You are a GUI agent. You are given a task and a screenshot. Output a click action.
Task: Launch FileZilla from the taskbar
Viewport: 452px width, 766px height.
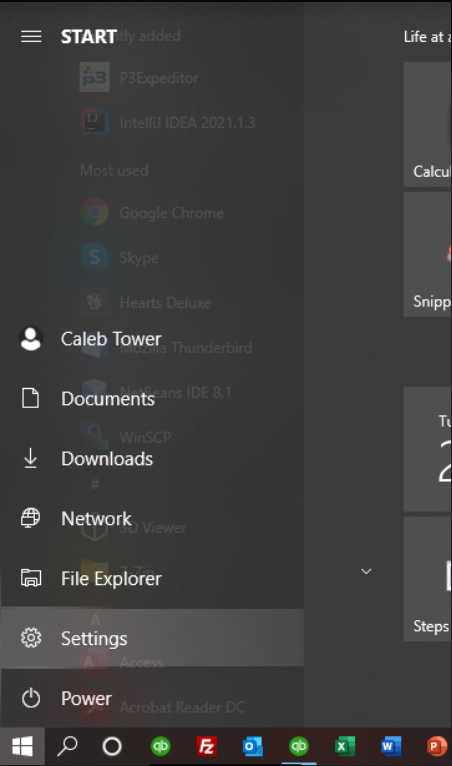coord(206,746)
